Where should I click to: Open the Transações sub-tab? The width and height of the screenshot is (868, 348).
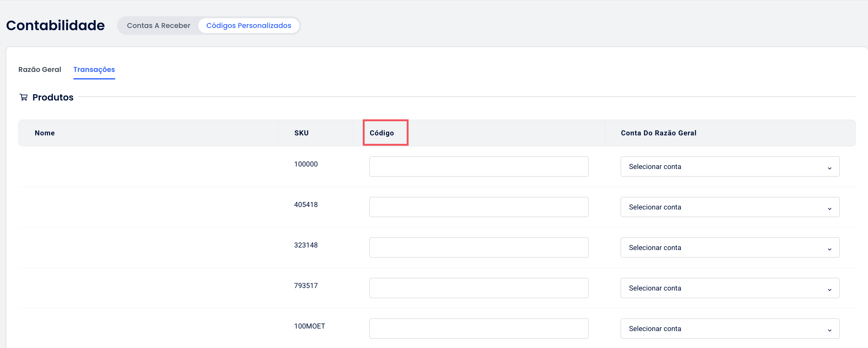coord(94,69)
